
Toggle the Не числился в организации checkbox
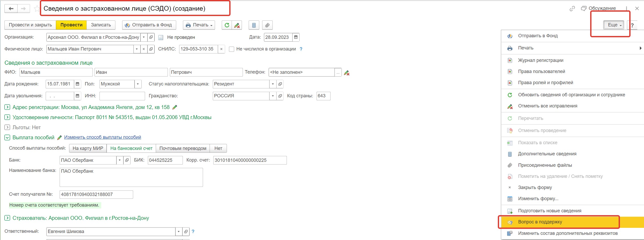232,49
